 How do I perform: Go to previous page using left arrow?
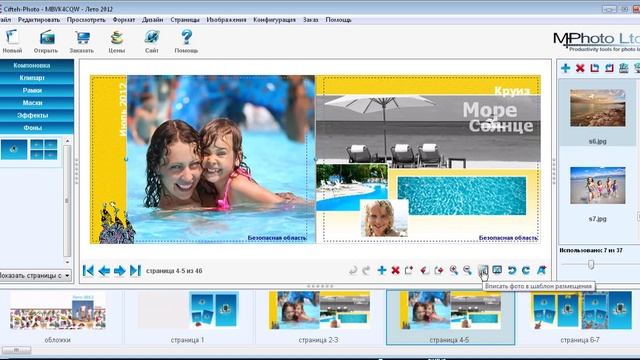(104, 271)
